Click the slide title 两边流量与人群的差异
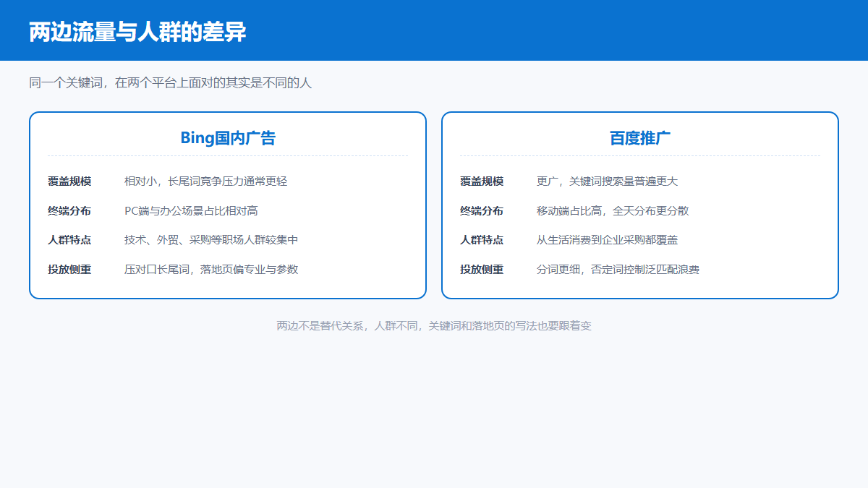This screenshot has width=868, height=488. point(137,33)
